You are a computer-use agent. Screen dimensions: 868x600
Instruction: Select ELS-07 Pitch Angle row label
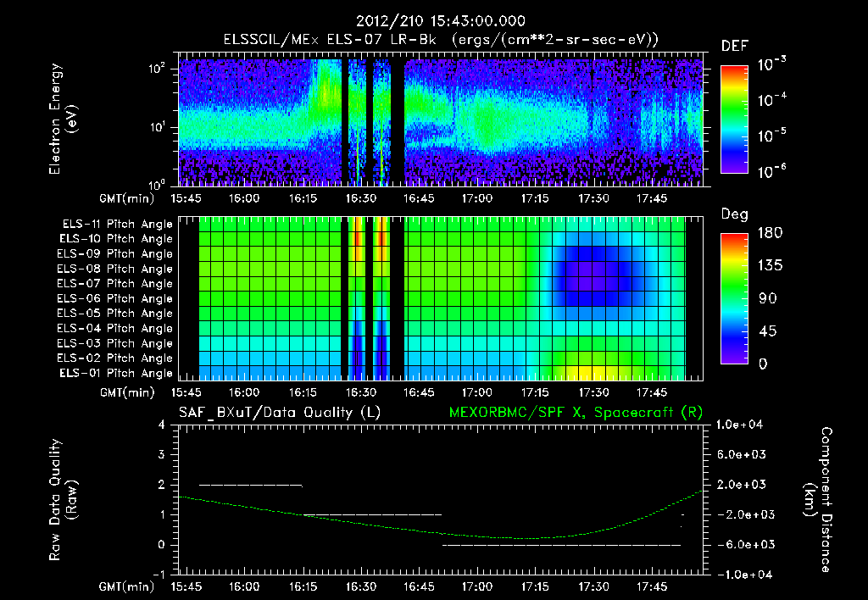pos(114,284)
